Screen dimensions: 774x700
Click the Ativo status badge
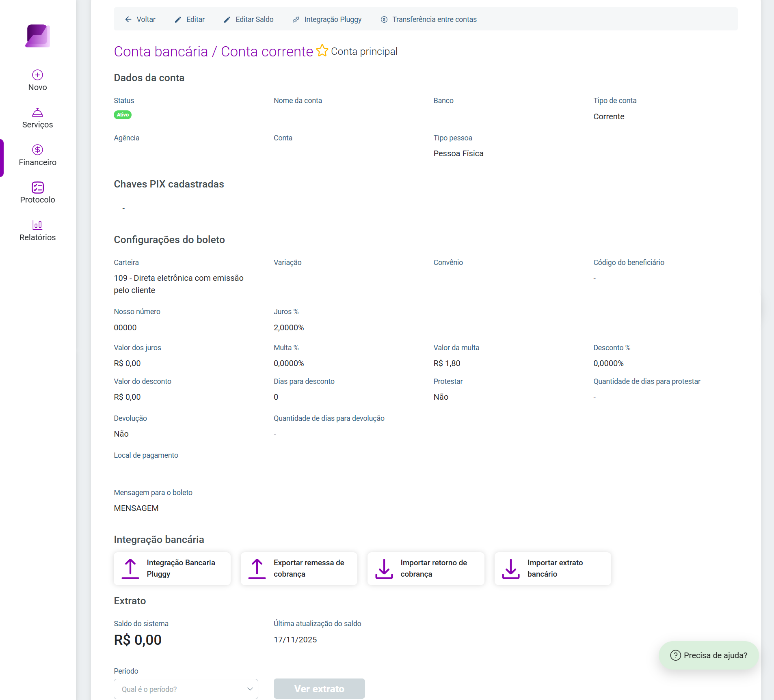[123, 115]
